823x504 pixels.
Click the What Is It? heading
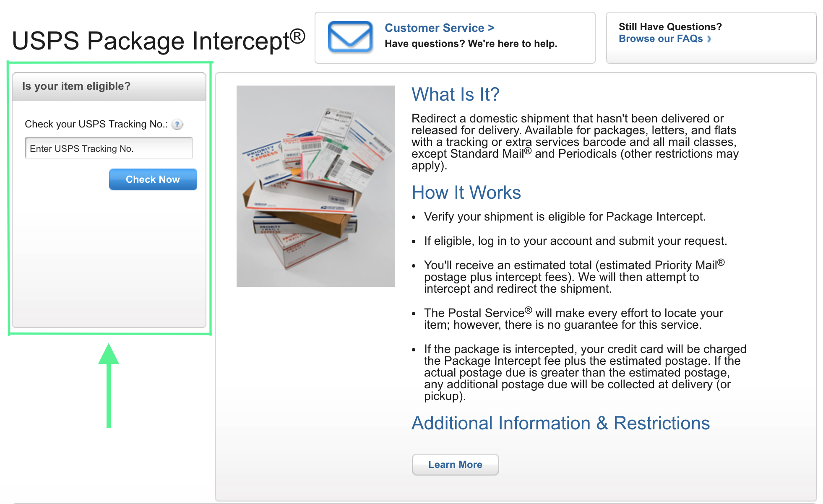point(455,94)
